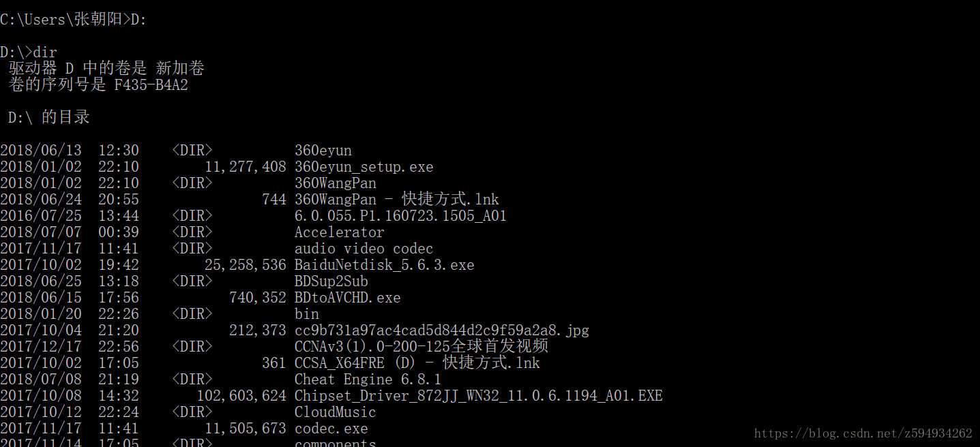Click the 360eyun directory entry

click(323, 151)
